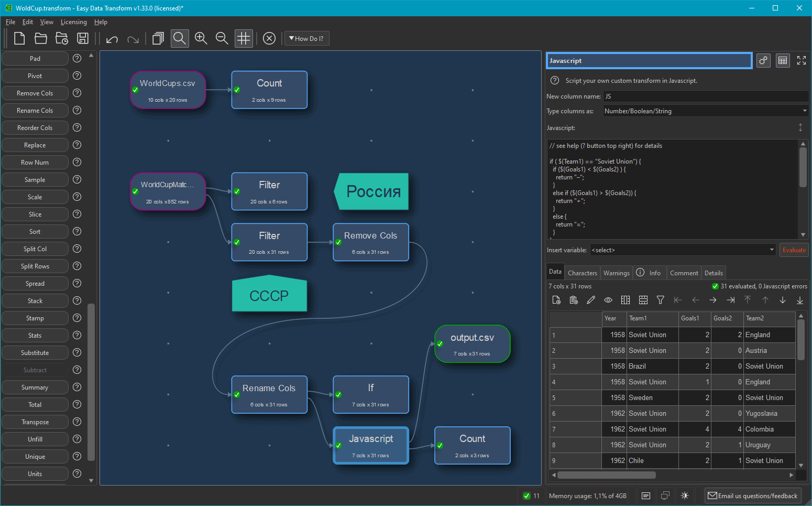Viewport: 812px width, 506px height.
Task: Add a Split Col transform
Action: [35, 249]
